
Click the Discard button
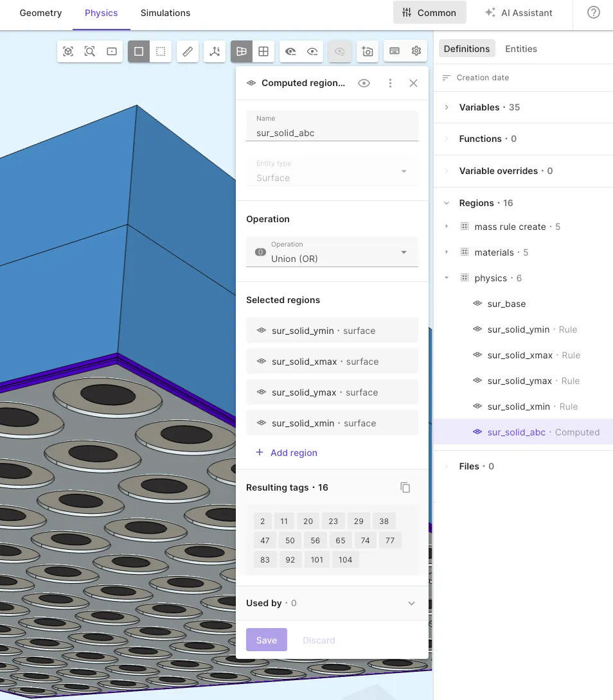319,640
